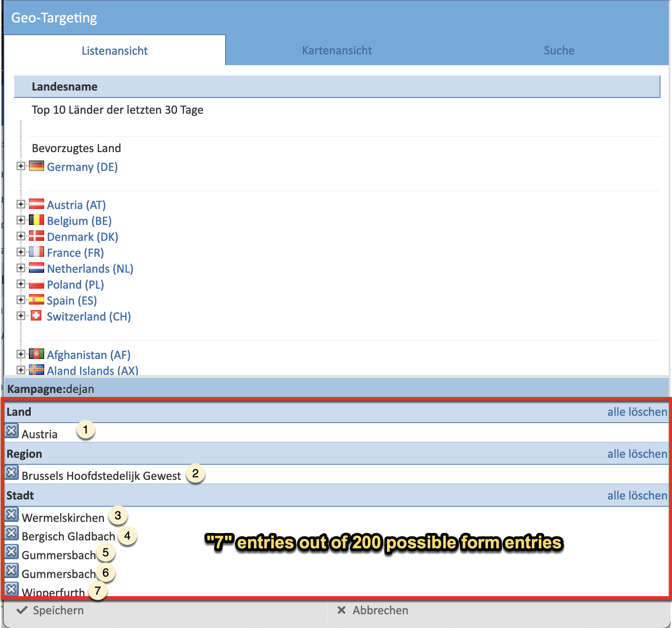Delete the Wermelskirchen city entry
672x628 pixels.
(12, 514)
